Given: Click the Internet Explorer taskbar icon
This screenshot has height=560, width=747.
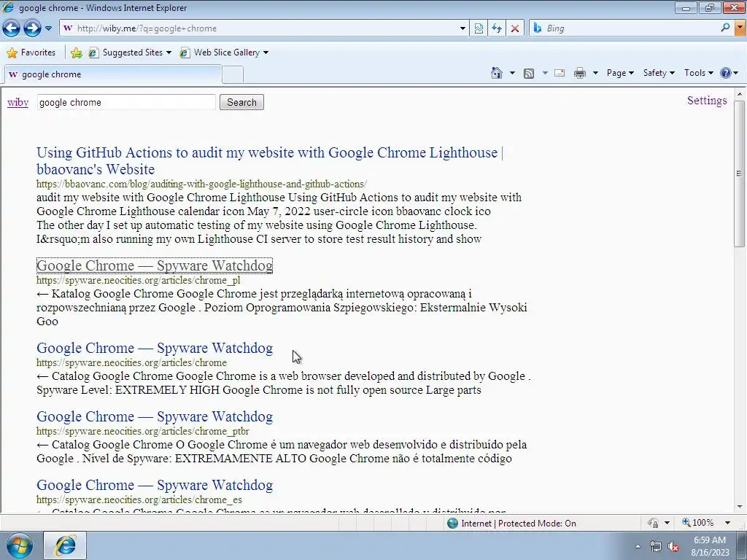Looking at the screenshot, I should 65,545.
